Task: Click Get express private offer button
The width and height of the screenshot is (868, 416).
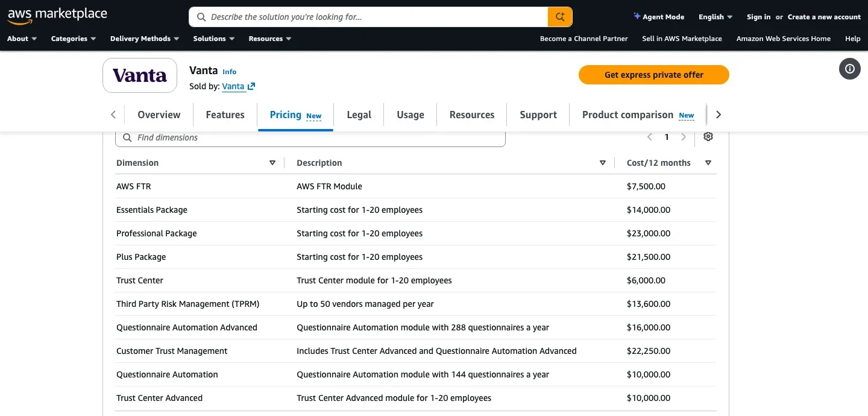Action: coord(654,75)
